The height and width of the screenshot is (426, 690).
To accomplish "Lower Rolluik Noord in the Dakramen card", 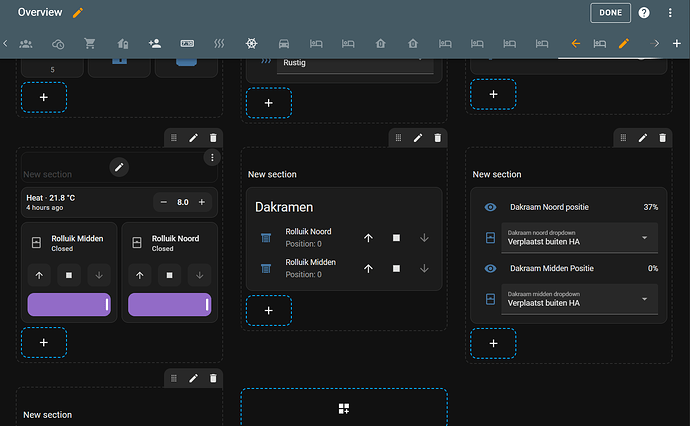I will [424, 238].
